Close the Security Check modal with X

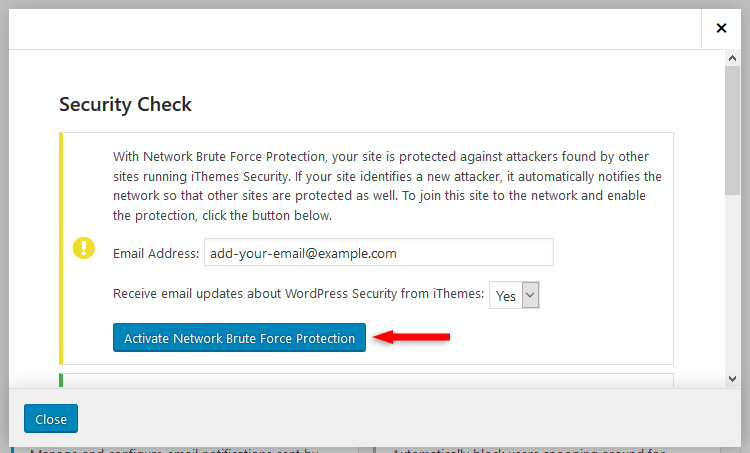721,28
